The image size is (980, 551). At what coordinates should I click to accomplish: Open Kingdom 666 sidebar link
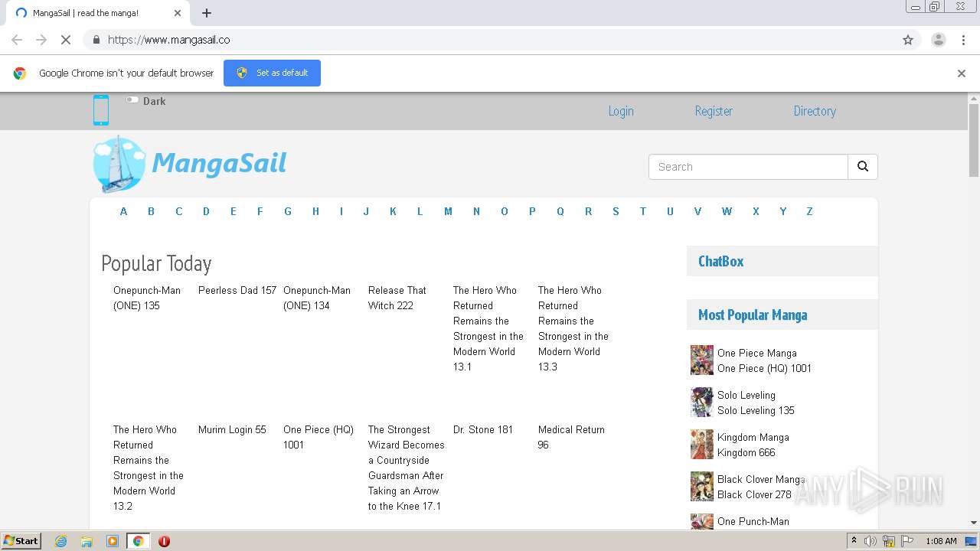pos(746,452)
